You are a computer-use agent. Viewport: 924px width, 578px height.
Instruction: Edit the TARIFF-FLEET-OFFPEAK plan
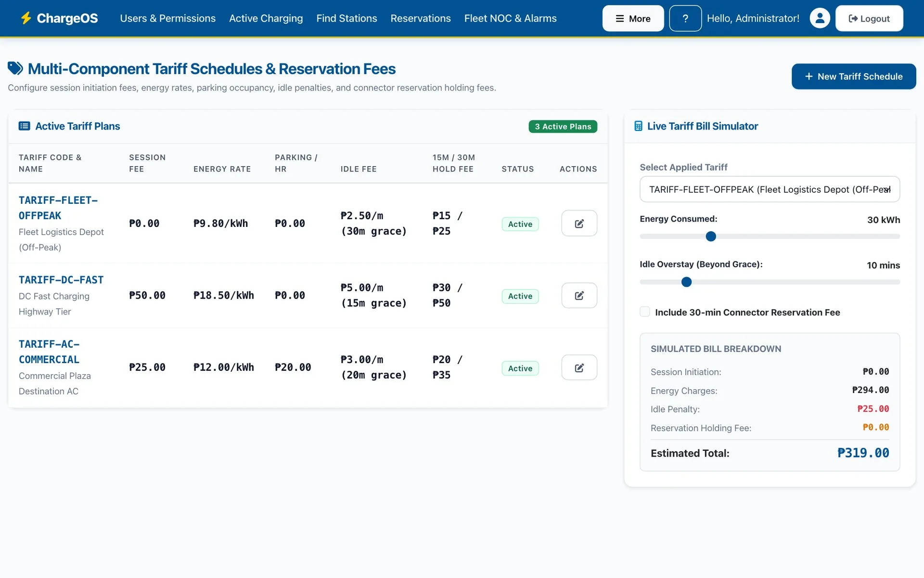coord(579,223)
